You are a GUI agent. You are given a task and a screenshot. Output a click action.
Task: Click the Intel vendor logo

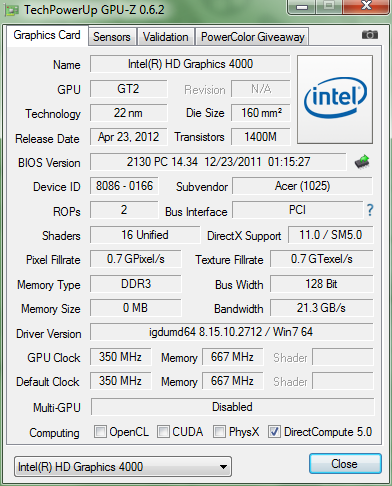335,99
